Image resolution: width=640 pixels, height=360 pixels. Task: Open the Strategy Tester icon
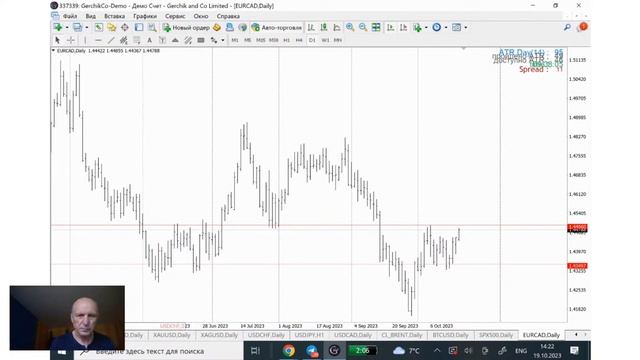[x=152, y=27]
